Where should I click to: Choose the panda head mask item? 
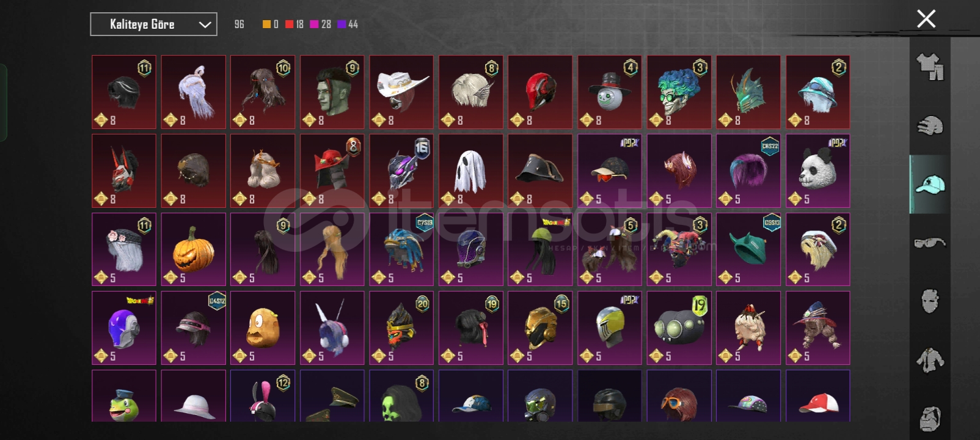[x=818, y=171]
